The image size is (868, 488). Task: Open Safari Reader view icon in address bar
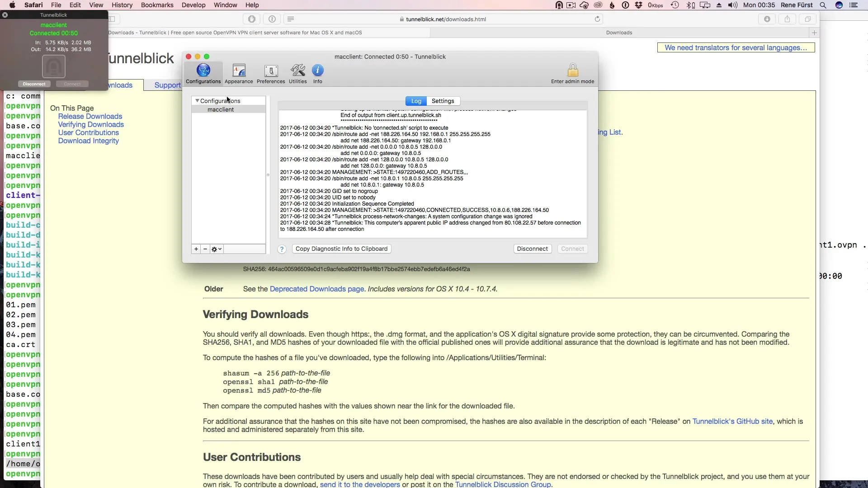pyautogui.click(x=291, y=19)
